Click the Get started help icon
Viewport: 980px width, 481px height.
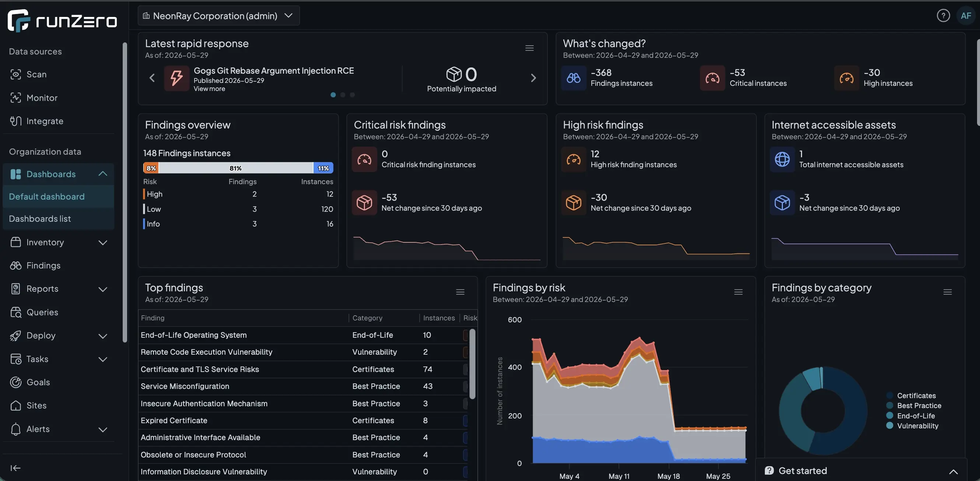[769, 470]
